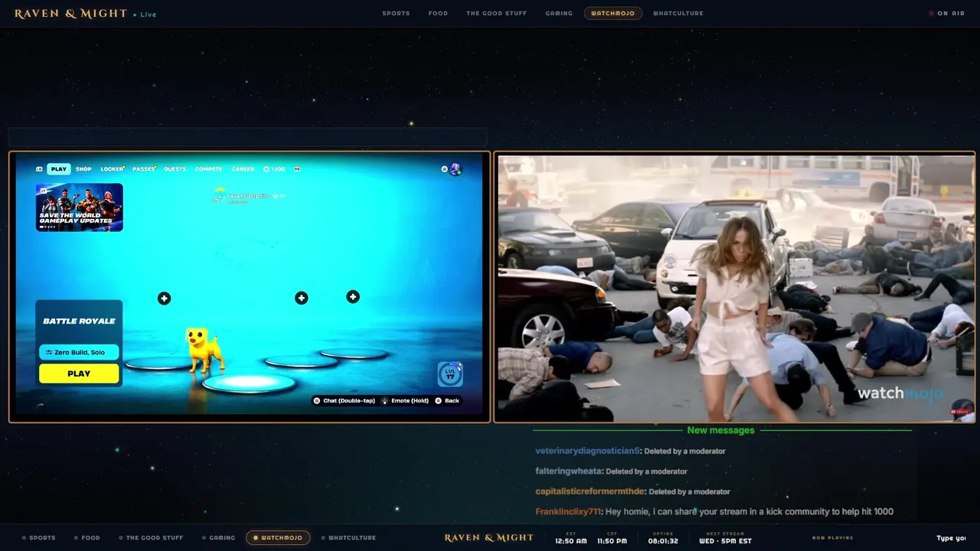Open the CAREER tab in Fortnite

point(243,169)
